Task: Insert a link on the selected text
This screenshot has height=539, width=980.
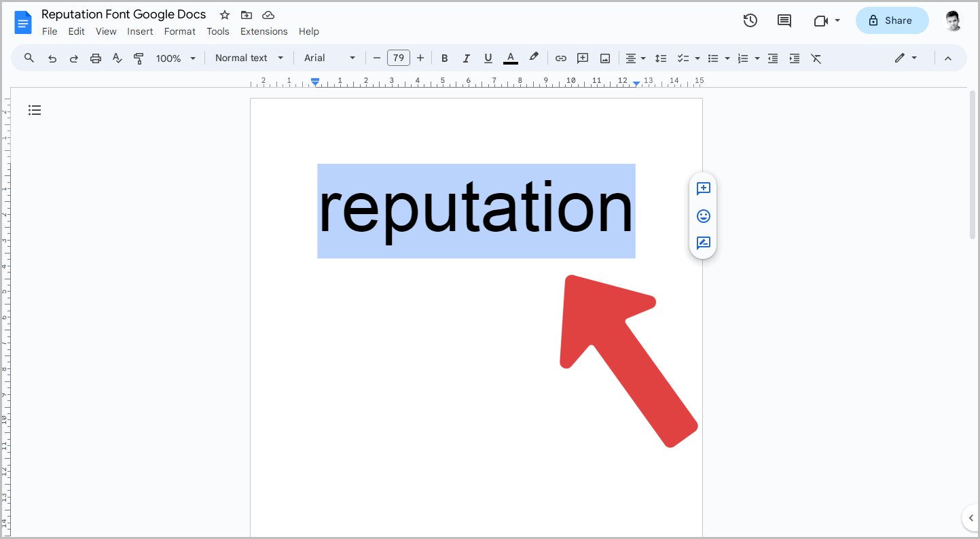Action: (561, 58)
